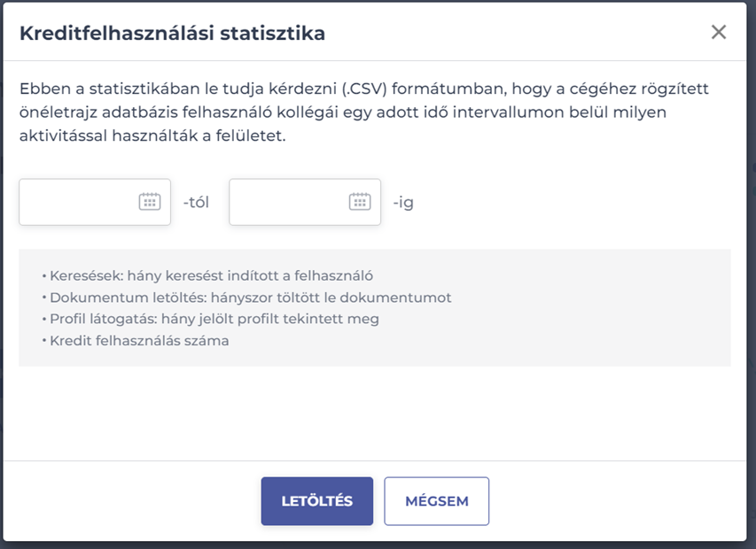
Task: Click the dialog title "Kreditfelhasználási statisztika"
Action: [x=172, y=34]
